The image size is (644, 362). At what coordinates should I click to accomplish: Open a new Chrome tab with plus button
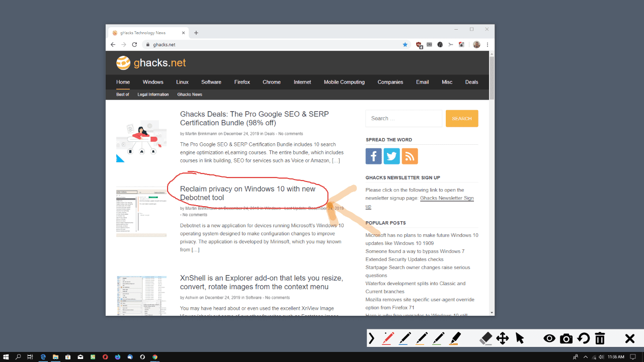coord(196,33)
